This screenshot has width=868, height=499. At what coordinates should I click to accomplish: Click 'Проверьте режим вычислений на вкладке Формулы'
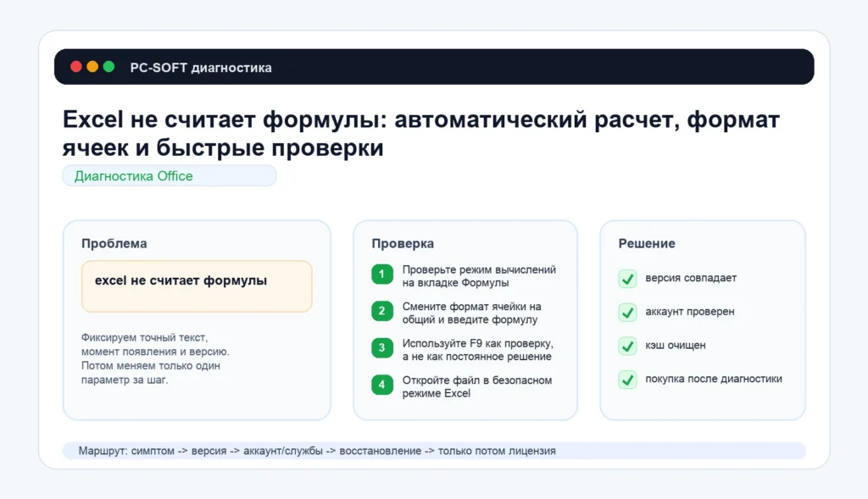[479, 276]
